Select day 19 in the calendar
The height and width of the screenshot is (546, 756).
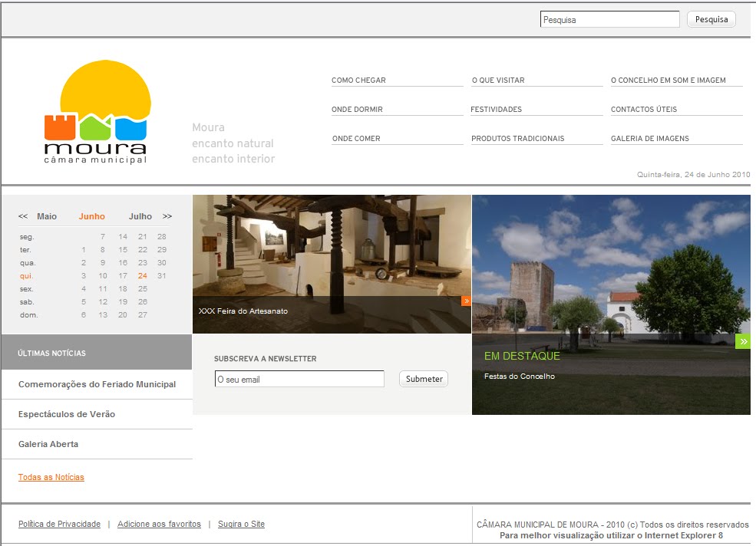pos(123,301)
